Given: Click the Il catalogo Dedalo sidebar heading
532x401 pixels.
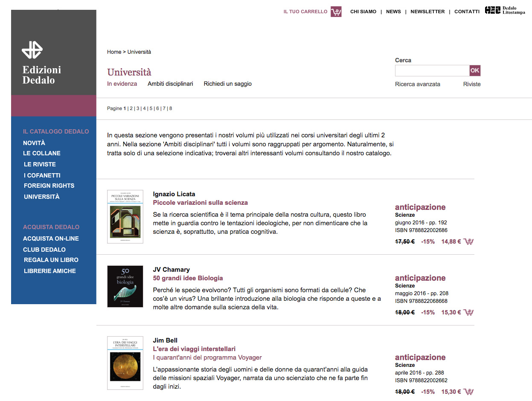Looking at the screenshot, I should 56,131.
